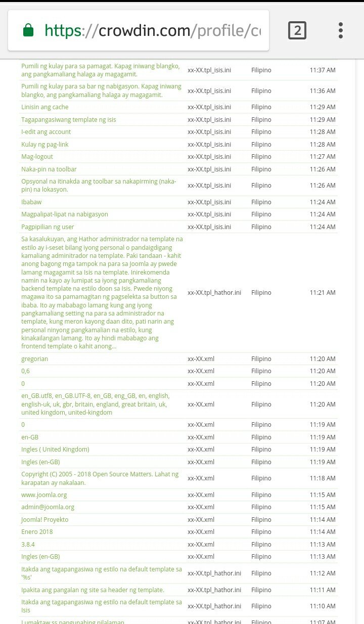The image size is (364, 624).
Task: Open 'Tagapangasiwang template ng isis' translation
Action: pyautogui.click(x=69, y=120)
